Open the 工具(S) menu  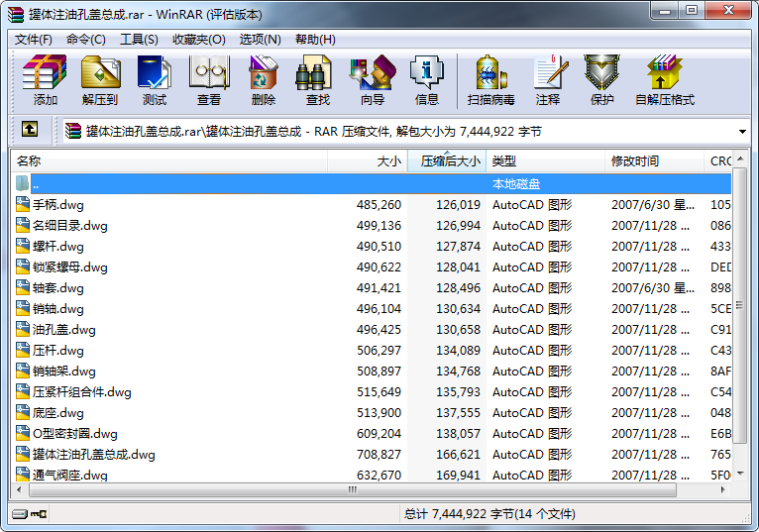coord(139,40)
